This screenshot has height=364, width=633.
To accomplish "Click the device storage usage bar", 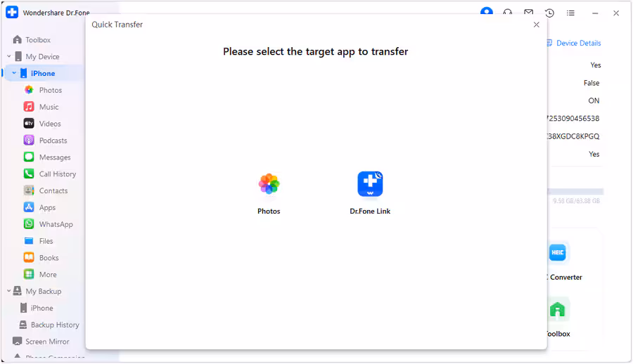I will (x=575, y=191).
